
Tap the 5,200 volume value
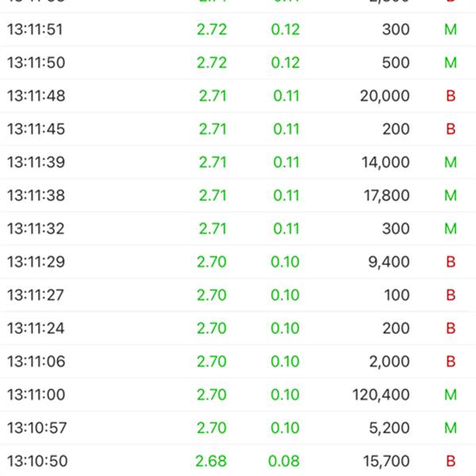(x=389, y=428)
